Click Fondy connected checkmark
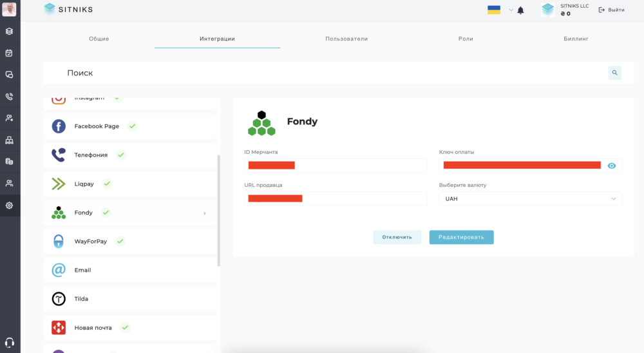Image resolution: width=644 pixels, height=353 pixels. point(106,213)
